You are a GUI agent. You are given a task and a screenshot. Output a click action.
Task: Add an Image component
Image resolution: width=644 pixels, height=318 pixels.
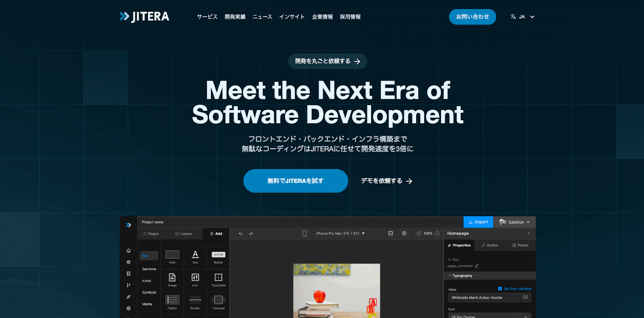(172, 280)
